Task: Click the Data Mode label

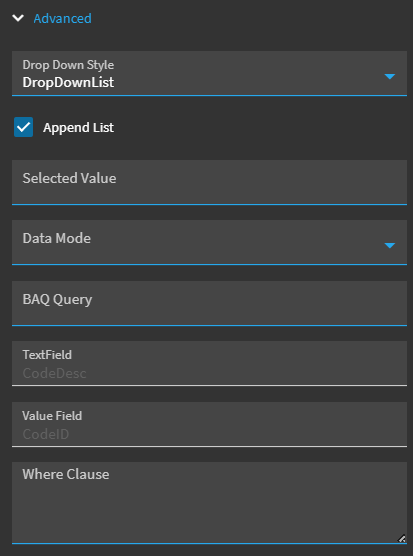Action: pyautogui.click(x=57, y=238)
